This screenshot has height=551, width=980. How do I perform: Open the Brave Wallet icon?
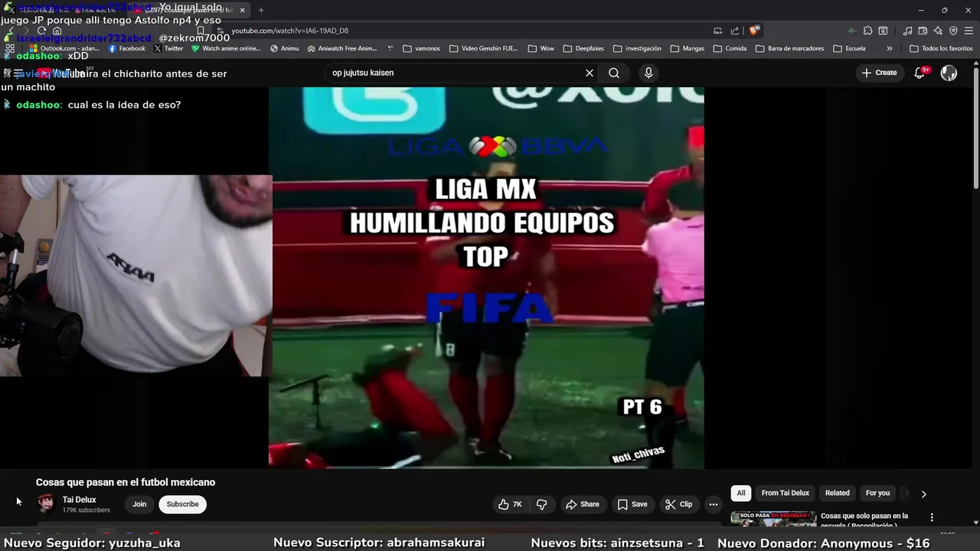click(923, 31)
